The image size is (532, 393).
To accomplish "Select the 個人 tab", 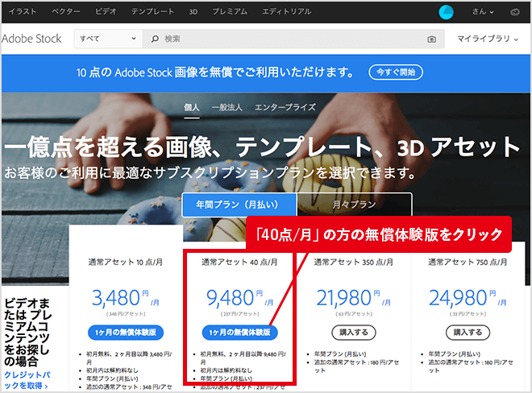I will click(191, 107).
